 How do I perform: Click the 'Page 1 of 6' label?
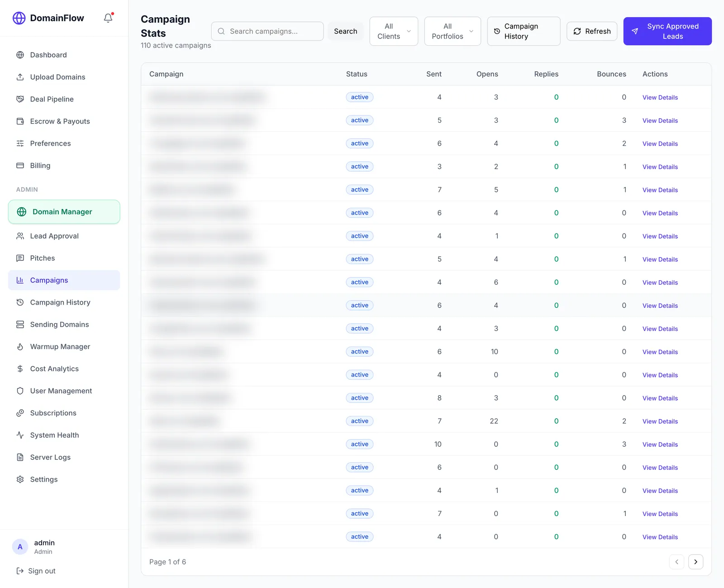coord(167,562)
